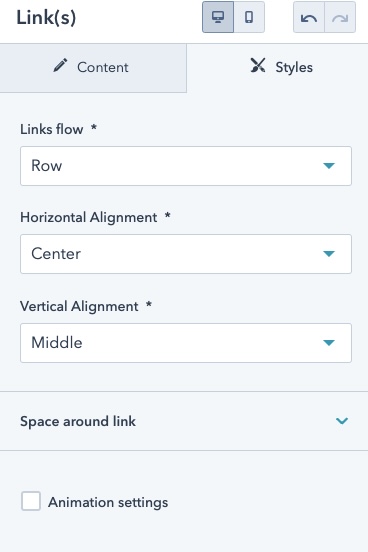Click the arrow in Horizontal Alignment field

tap(329, 253)
